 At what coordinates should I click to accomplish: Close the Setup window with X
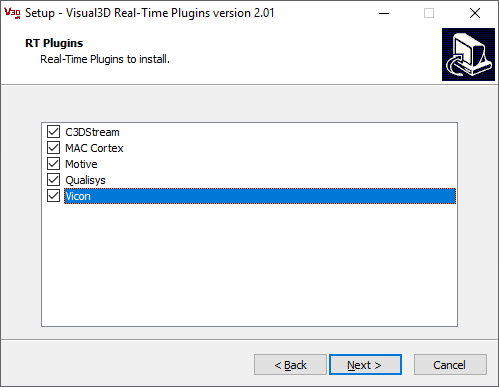(475, 13)
